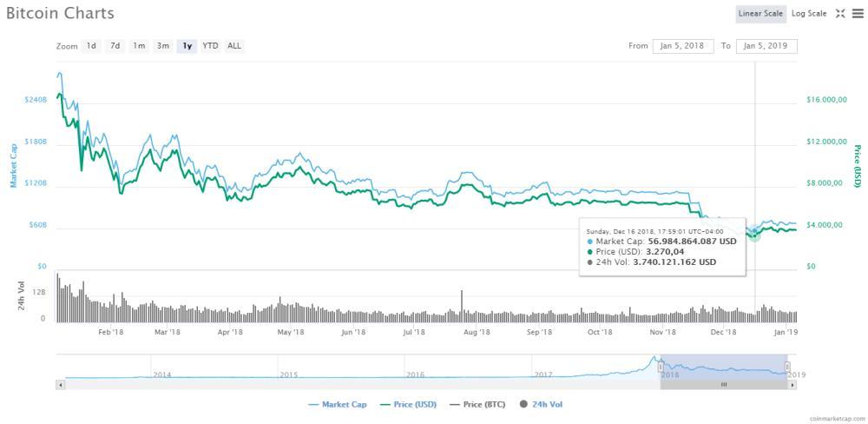Toggle Price (USD) series in legend
868x424 pixels.
[409, 405]
